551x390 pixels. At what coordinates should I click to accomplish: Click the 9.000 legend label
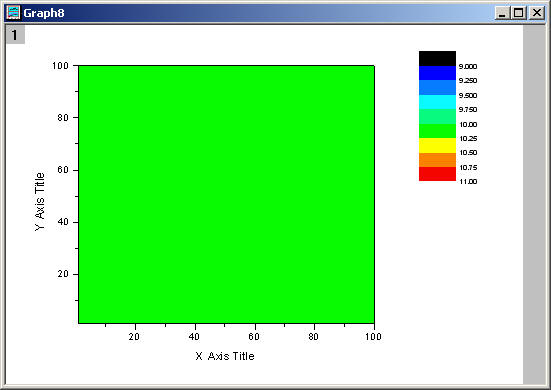tap(468, 66)
